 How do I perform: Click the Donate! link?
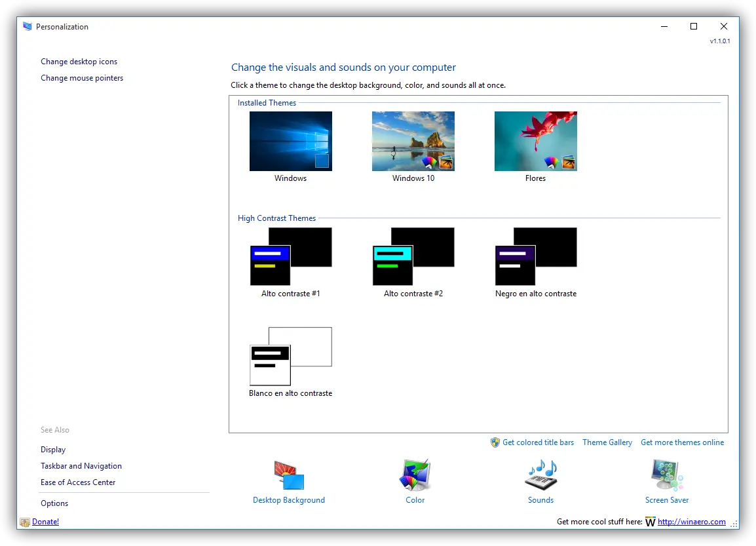point(46,522)
